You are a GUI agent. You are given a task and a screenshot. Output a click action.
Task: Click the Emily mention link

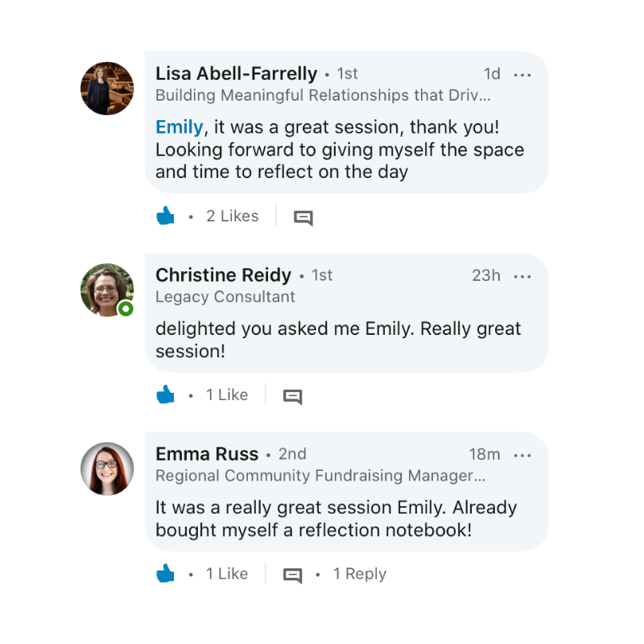[179, 127]
